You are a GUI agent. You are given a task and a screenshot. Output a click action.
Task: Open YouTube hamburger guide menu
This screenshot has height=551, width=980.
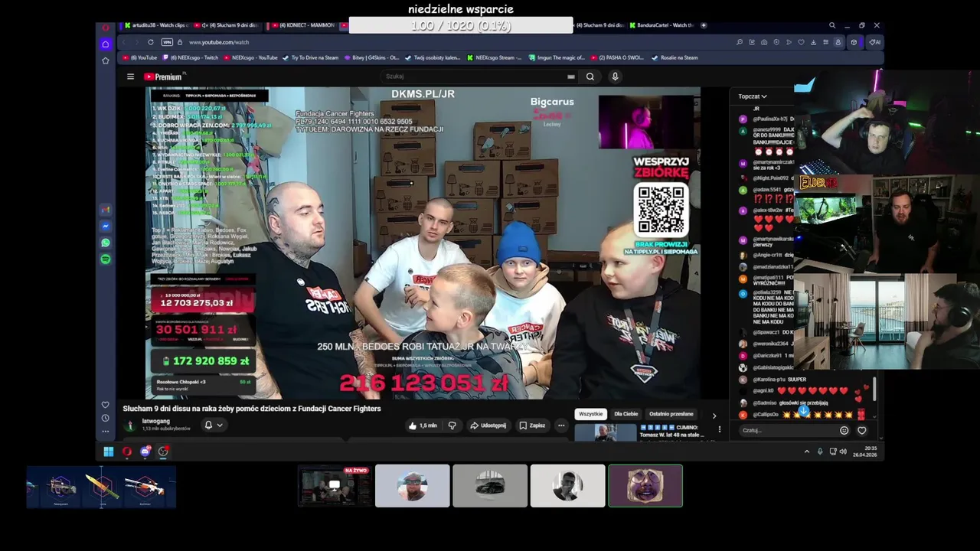[x=130, y=77]
